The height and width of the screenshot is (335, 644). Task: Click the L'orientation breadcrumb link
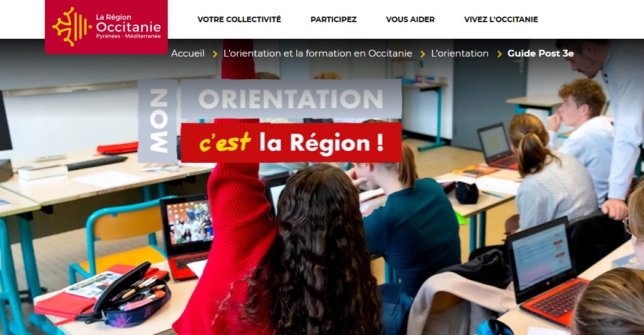click(460, 53)
